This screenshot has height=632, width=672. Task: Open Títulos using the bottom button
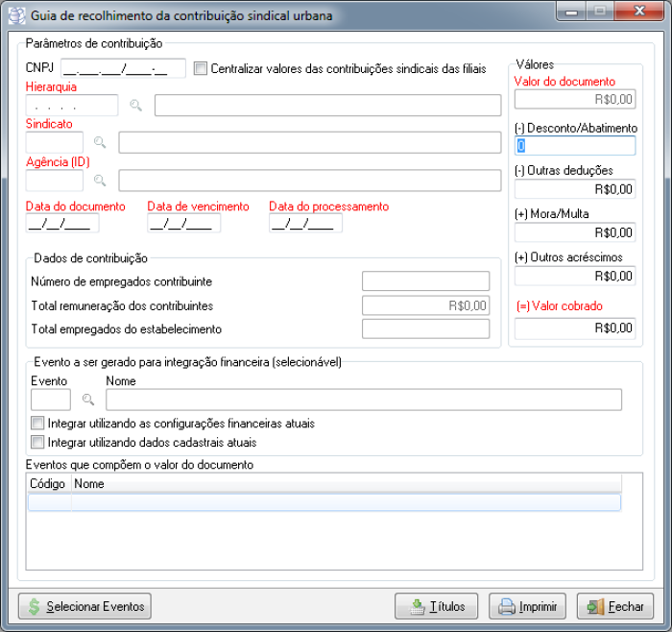(x=437, y=606)
